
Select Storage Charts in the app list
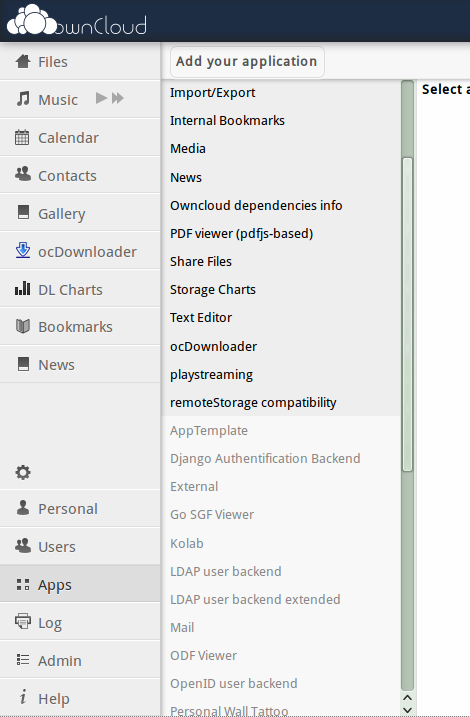pyautogui.click(x=281, y=289)
